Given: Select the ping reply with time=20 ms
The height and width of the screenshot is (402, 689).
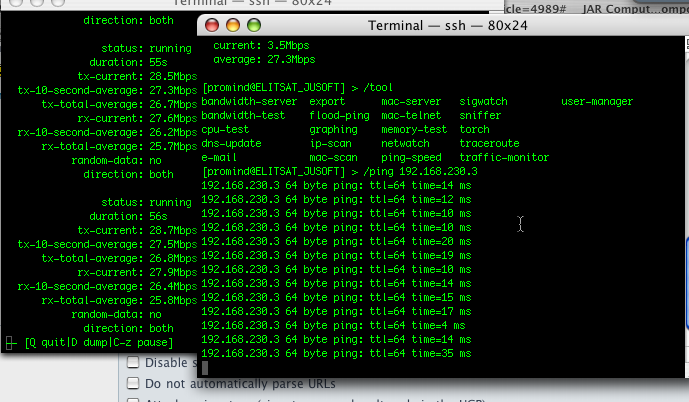Looking at the screenshot, I should point(336,242).
